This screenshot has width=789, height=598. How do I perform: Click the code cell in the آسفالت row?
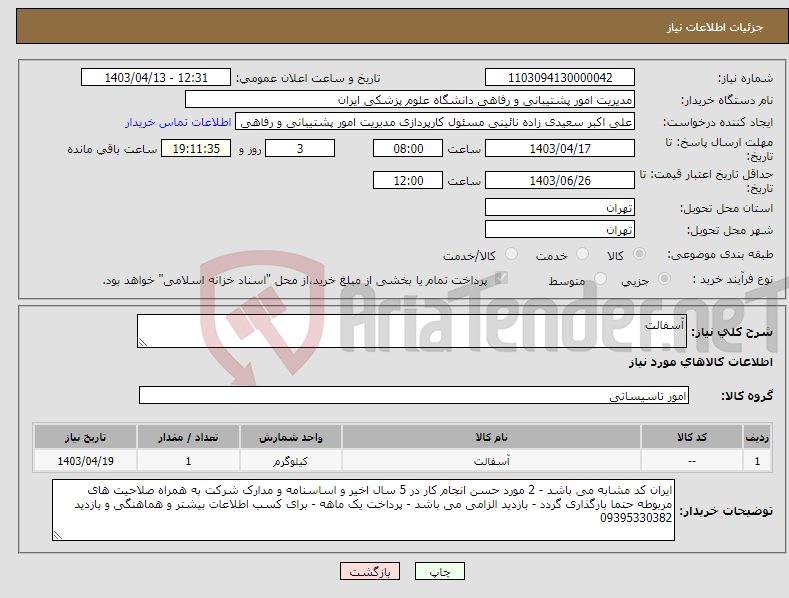pyautogui.click(x=691, y=461)
